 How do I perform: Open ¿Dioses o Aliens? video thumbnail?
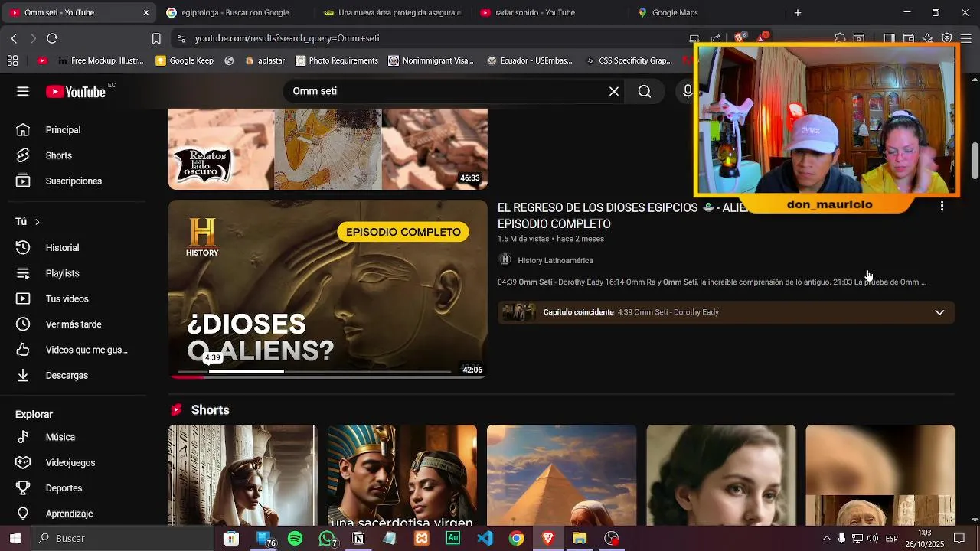[328, 290]
